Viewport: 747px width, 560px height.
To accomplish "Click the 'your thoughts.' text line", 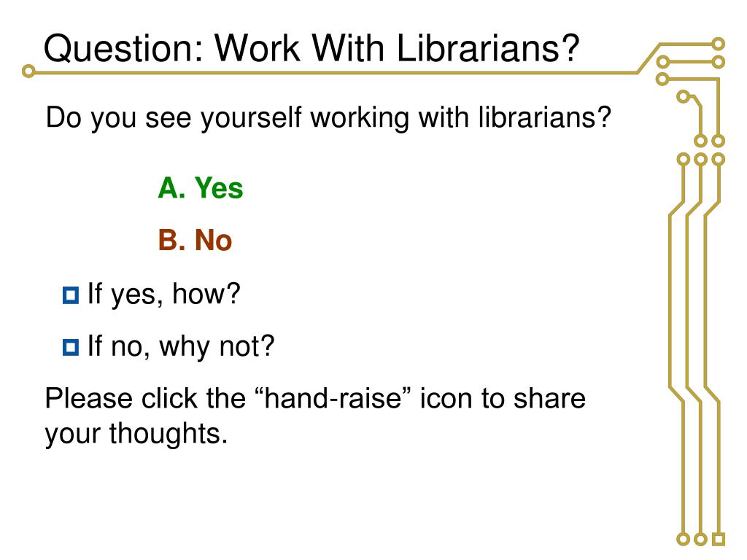I will click(136, 435).
